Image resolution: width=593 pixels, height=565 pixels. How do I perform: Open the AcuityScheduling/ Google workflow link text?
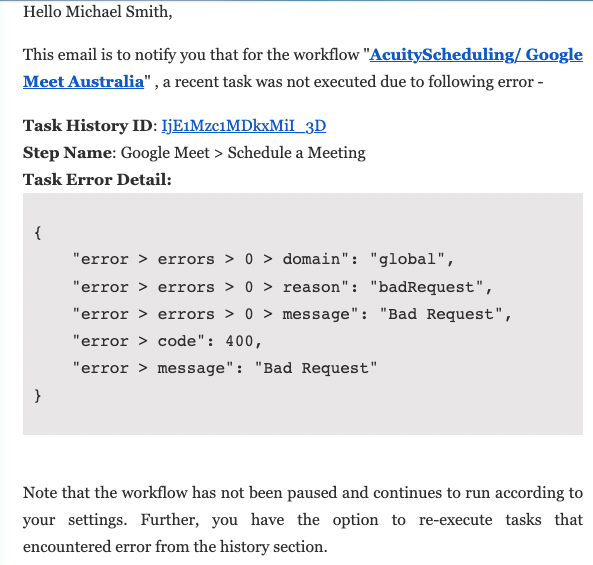(476, 55)
